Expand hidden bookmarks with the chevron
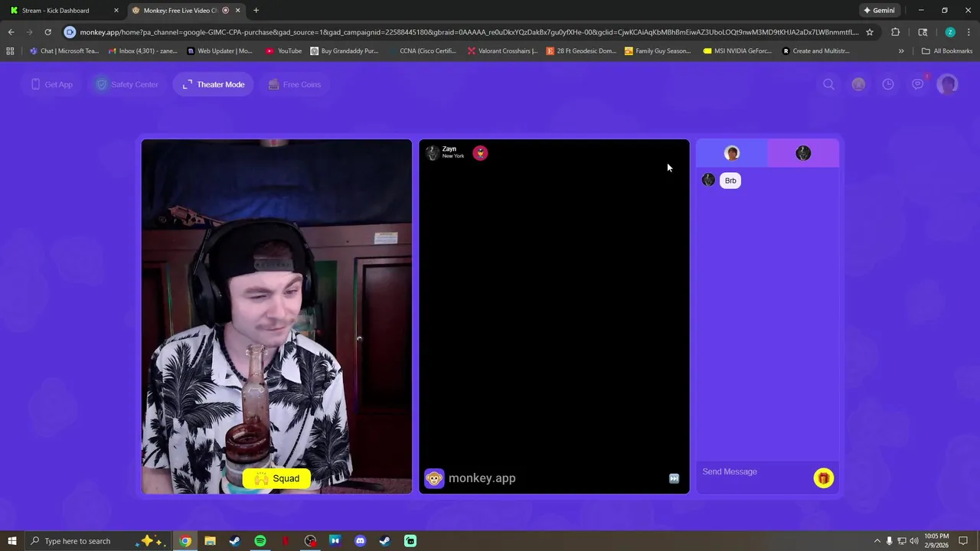The width and height of the screenshot is (980, 551). (x=901, y=51)
